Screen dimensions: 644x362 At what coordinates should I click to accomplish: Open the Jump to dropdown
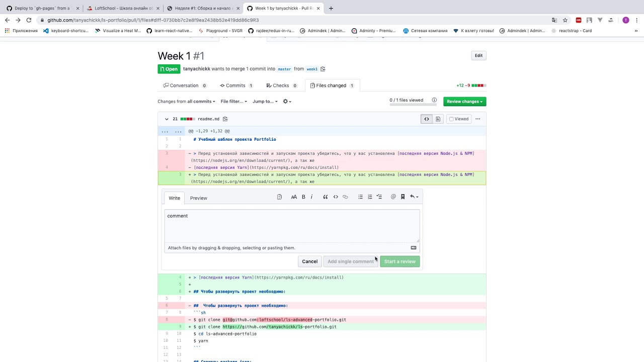pyautogui.click(x=265, y=102)
